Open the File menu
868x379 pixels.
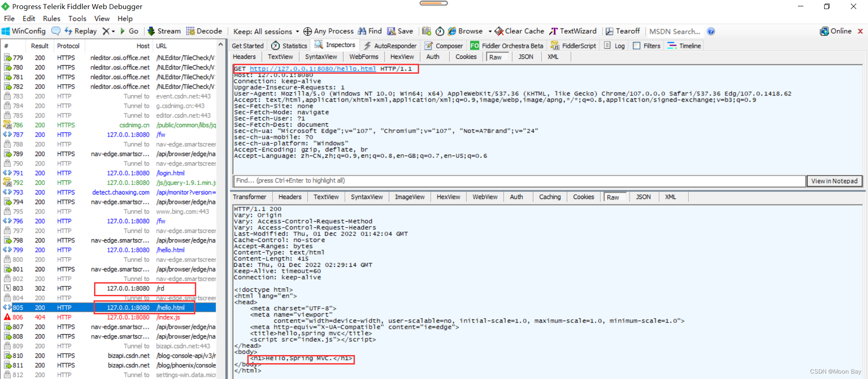[9, 19]
